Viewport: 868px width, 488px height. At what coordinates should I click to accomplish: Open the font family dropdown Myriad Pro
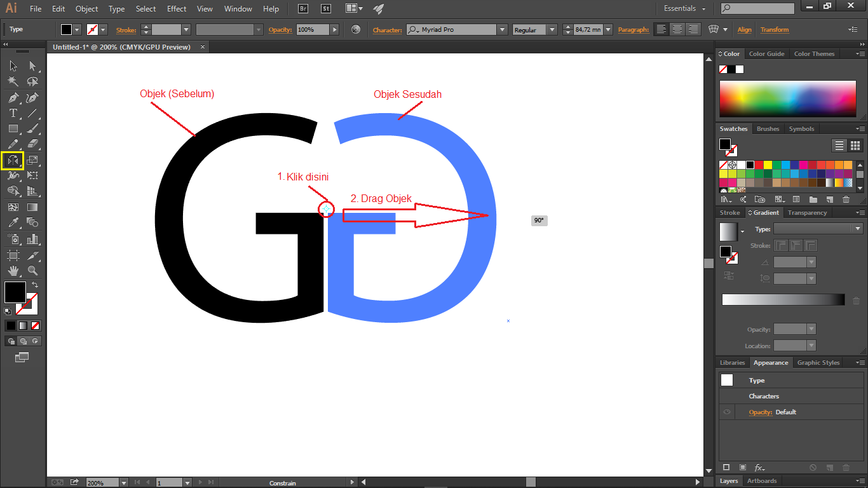(x=502, y=30)
